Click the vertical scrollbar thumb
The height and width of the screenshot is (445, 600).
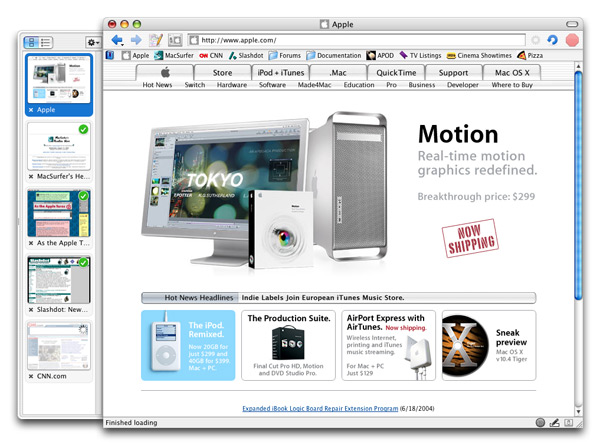(x=579, y=186)
